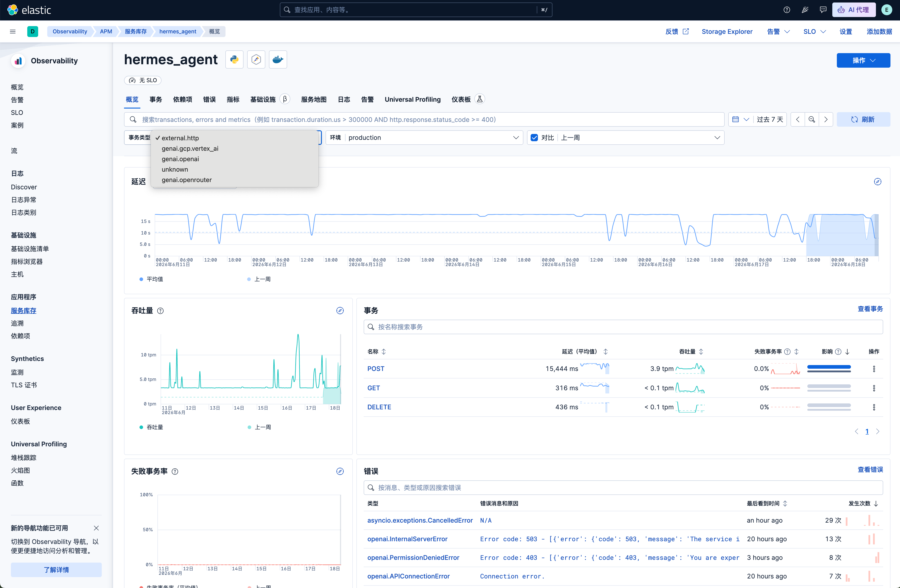Open the hamburger navigation menu

point(12,31)
